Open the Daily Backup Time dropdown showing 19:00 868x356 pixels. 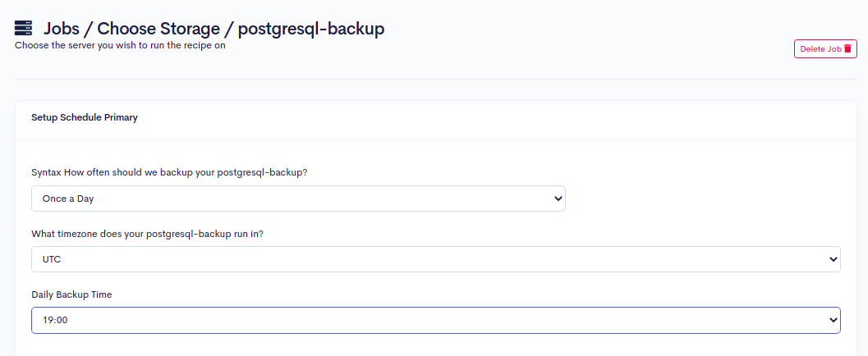[x=435, y=320]
